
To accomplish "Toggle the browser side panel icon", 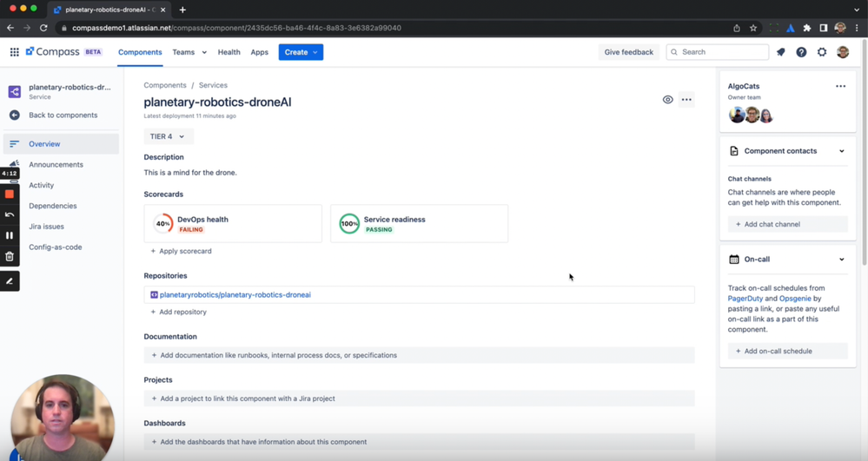I will (824, 28).
